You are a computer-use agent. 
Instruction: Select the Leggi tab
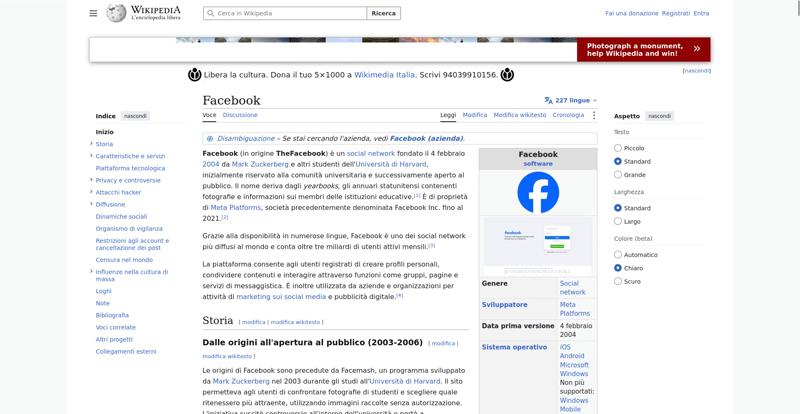[448, 115]
